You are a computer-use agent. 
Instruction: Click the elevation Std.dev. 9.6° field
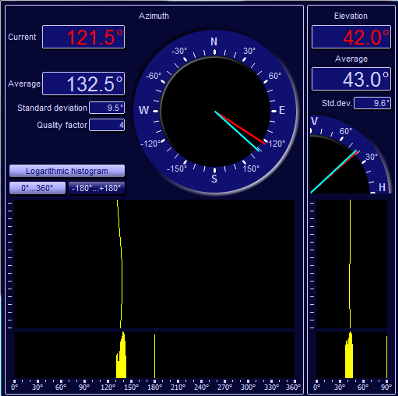372,103
